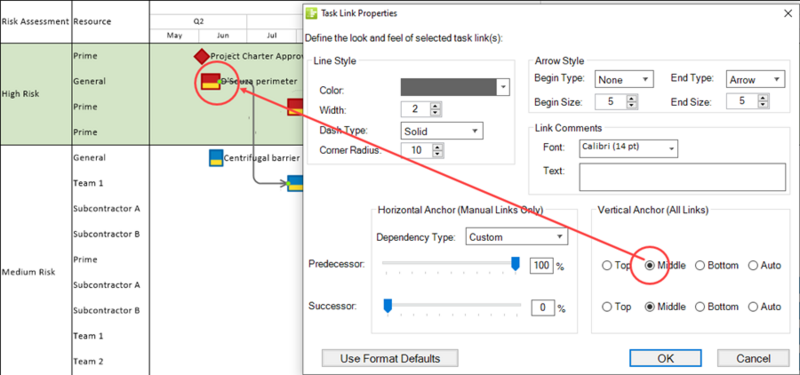The height and width of the screenshot is (375, 800).
Task: Click the Width value field
Action: point(416,109)
